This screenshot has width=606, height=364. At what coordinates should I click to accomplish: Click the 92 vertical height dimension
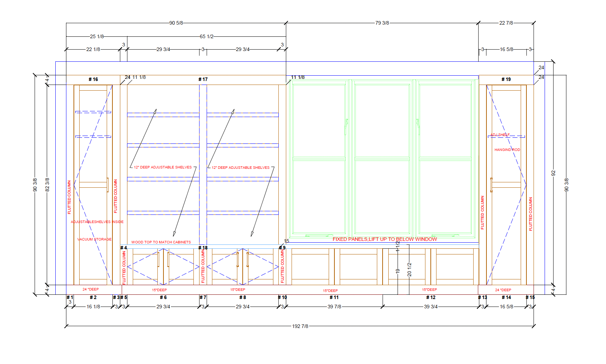click(553, 173)
